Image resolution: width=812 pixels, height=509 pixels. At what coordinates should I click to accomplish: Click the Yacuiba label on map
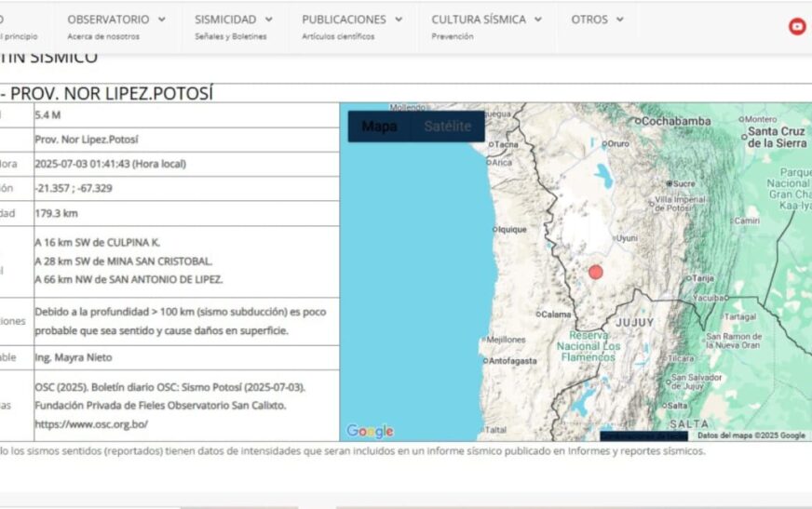708,298
